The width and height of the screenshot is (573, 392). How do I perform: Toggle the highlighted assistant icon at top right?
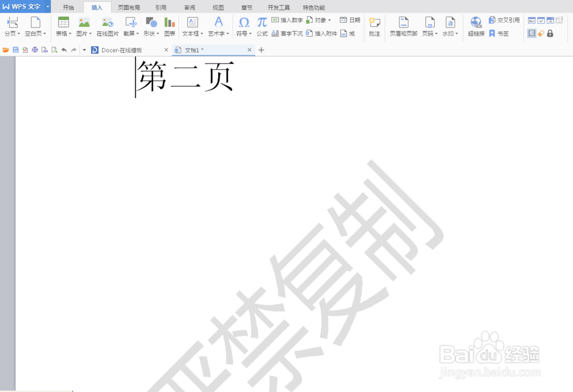(532, 33)
